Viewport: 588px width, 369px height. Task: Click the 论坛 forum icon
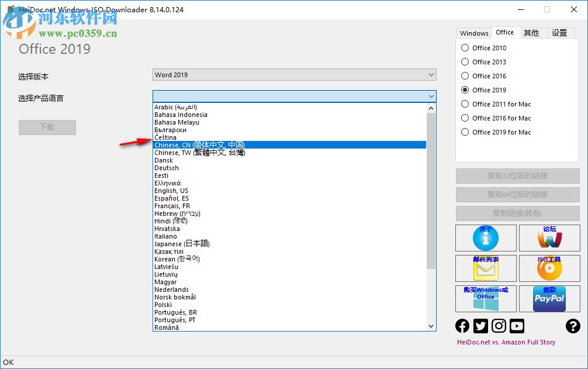click(549, 238)
